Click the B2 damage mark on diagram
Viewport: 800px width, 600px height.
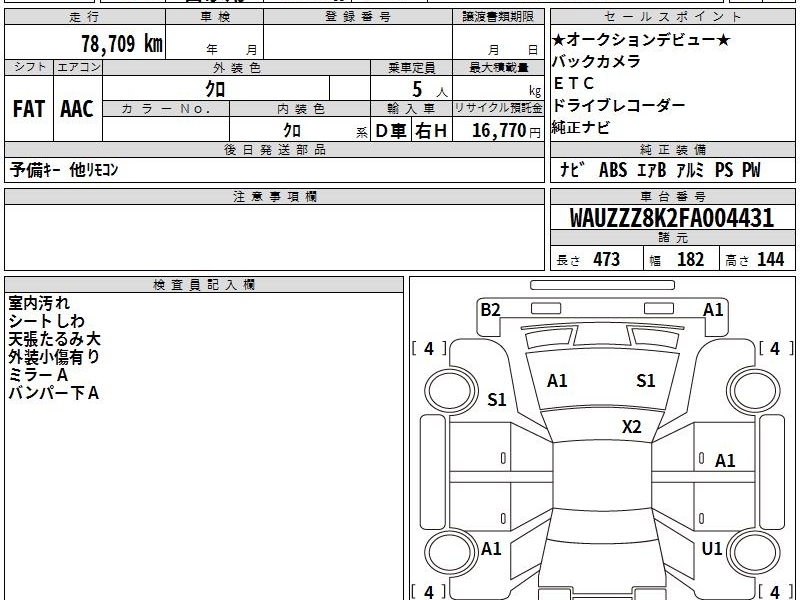pyautogui.click(x=490, y=310)
